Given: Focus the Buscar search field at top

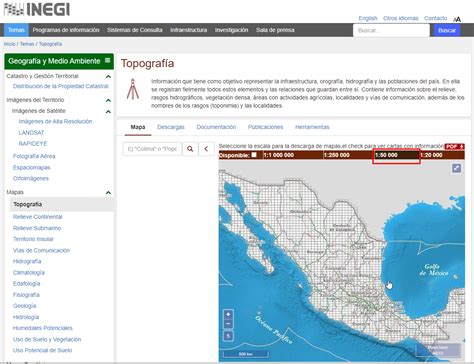Looking at the screenshot, I should pyautogui.click(x=391, y=30).
